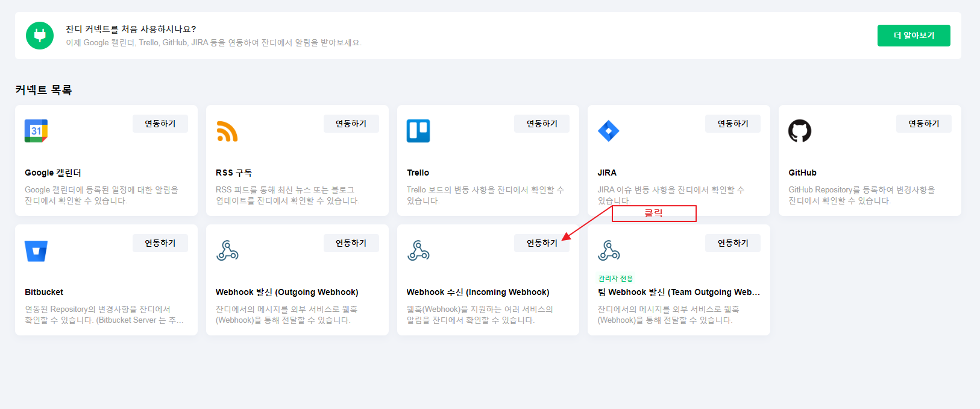980x409 pixels.
Task: Select the Webhook 발신 (Outgoing Webhook) title
Action: click(x=287, y=292)
